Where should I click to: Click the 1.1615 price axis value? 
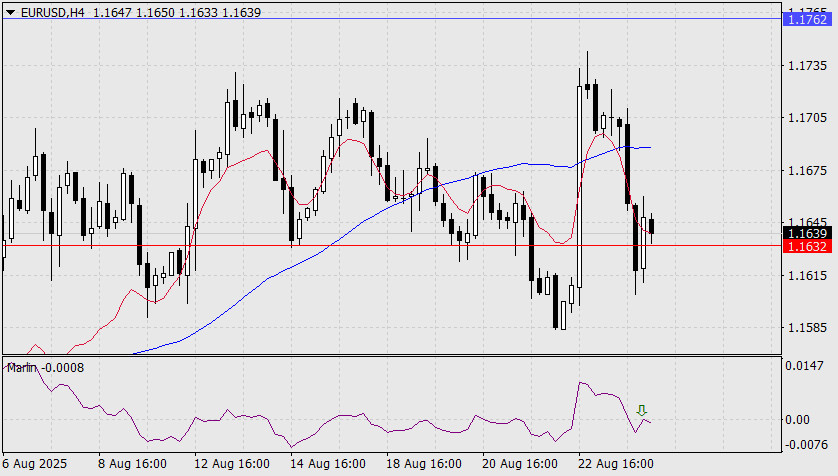pyautogui.click(x=808, y=275)
